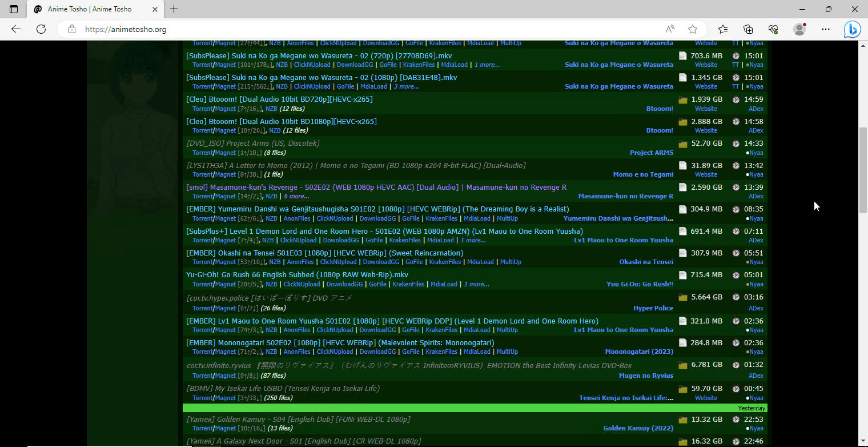Expand '3 more...' links for Suki na Ko 1080p

click(x=406, y=87)
